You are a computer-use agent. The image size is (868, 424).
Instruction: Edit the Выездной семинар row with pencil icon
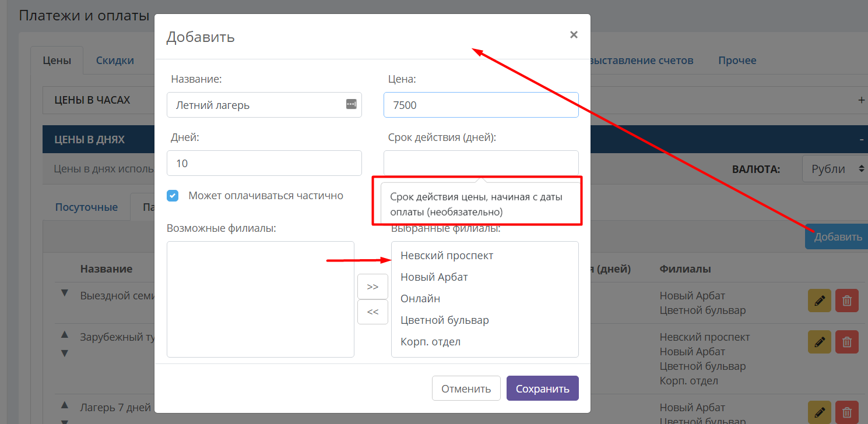pyautogui.click(x=820, y=301)
